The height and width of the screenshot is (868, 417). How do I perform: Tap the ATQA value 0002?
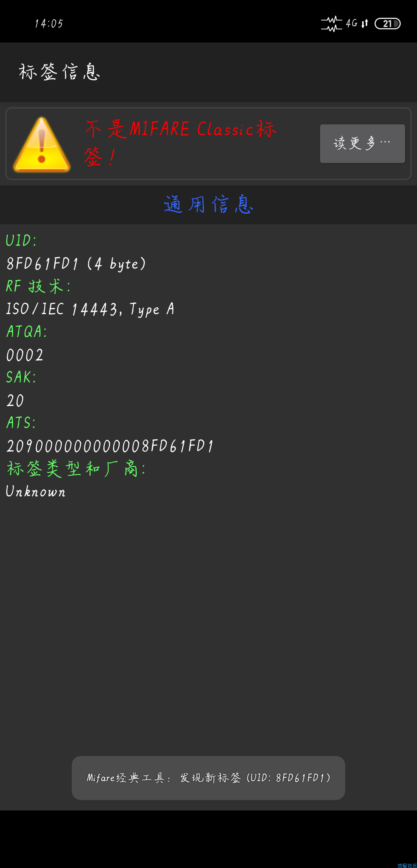(x=25, y=355)
